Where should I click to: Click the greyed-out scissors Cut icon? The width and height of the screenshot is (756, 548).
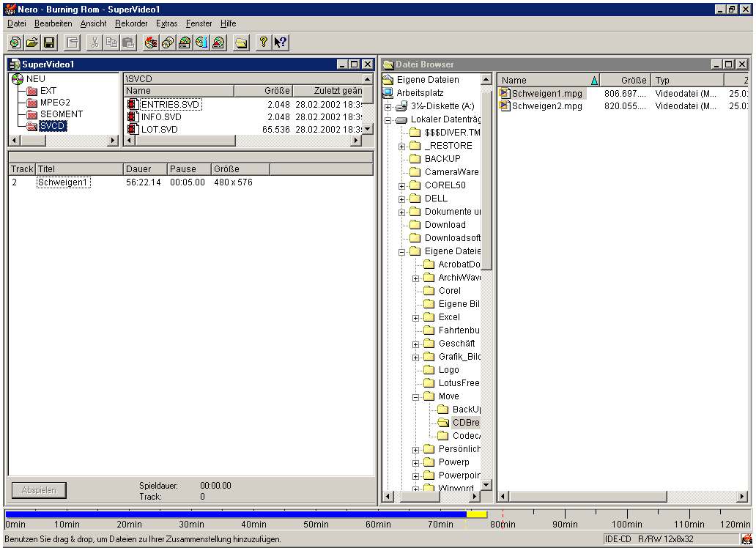(95, 43)
